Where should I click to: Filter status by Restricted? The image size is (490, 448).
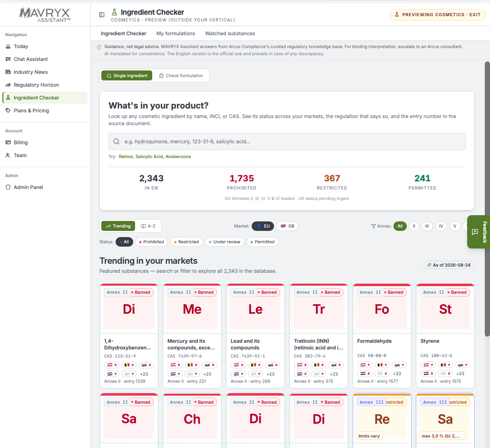(186, 242)
